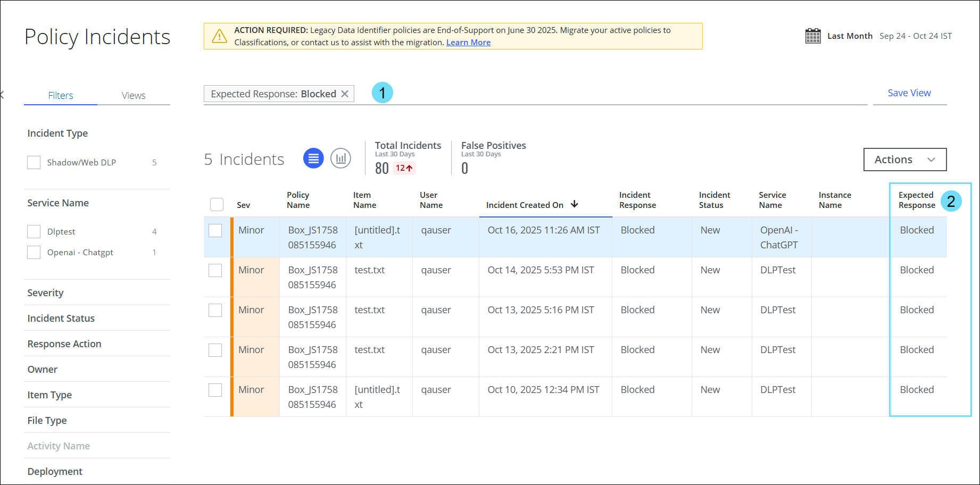Expand the Severity filter section
This screenshot has width=980, height=485.
coord(45,293)
